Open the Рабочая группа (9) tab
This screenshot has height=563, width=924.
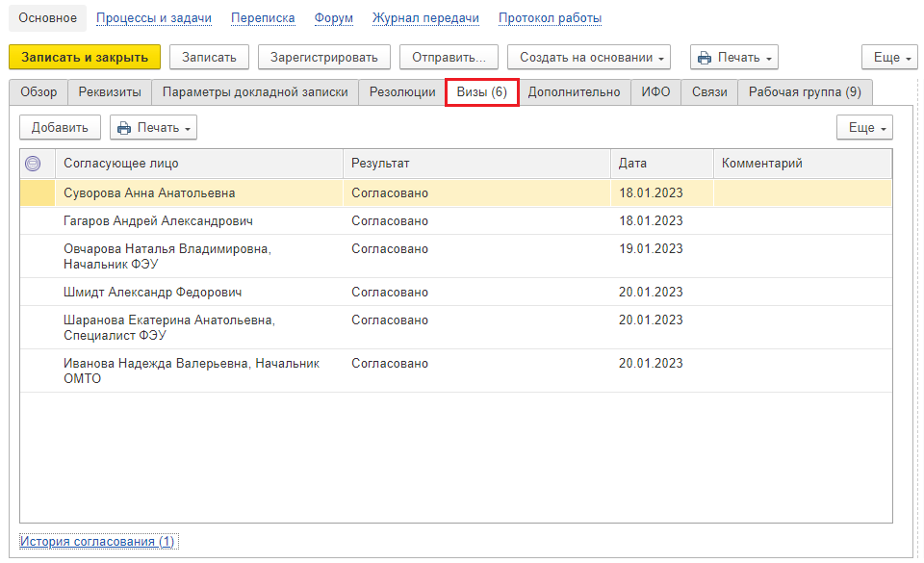pos(806,92)
